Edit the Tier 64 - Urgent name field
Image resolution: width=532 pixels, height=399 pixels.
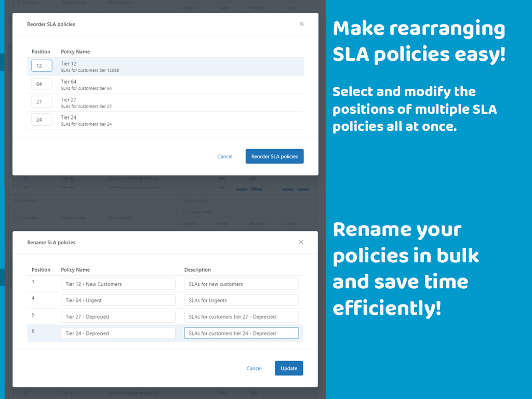coord(118,300)
